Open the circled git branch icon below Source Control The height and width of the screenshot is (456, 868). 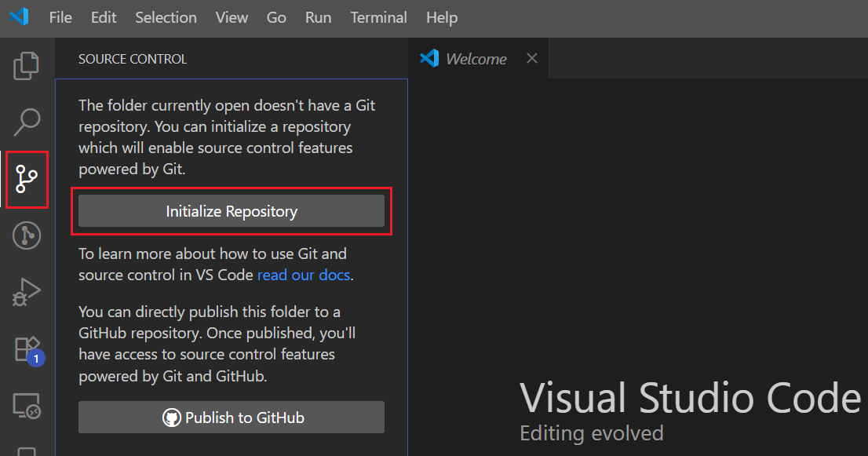(x=27, y=235)
